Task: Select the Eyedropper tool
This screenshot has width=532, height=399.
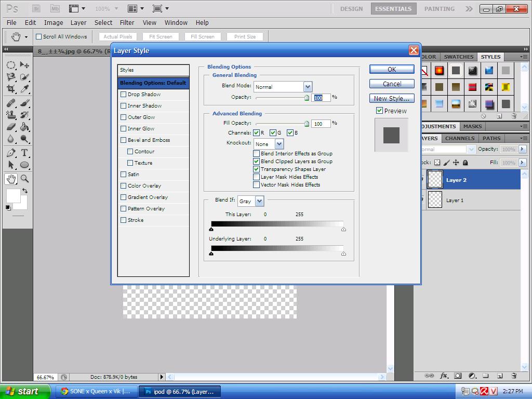Action: click(x=24, y=89)
